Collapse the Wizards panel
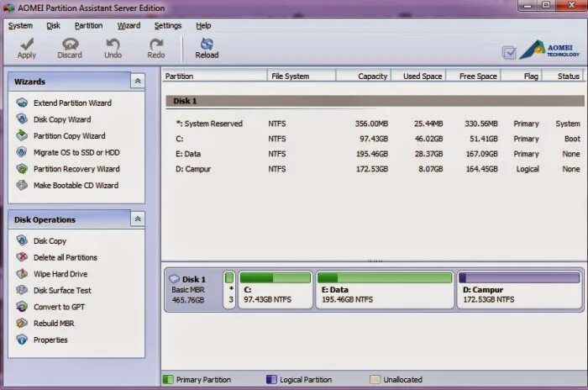This screenshot has height=390, width=588. click(138, 81)
